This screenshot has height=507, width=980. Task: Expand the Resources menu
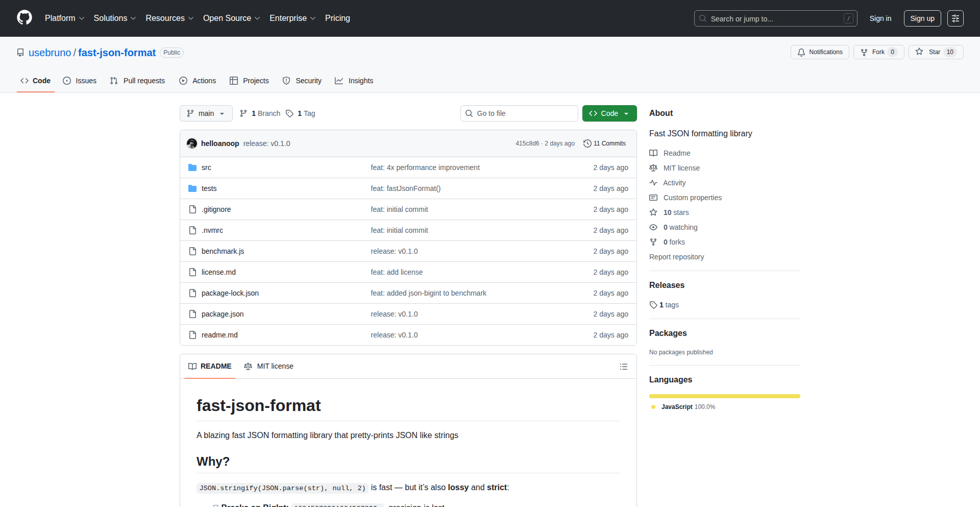pos(169,18)
